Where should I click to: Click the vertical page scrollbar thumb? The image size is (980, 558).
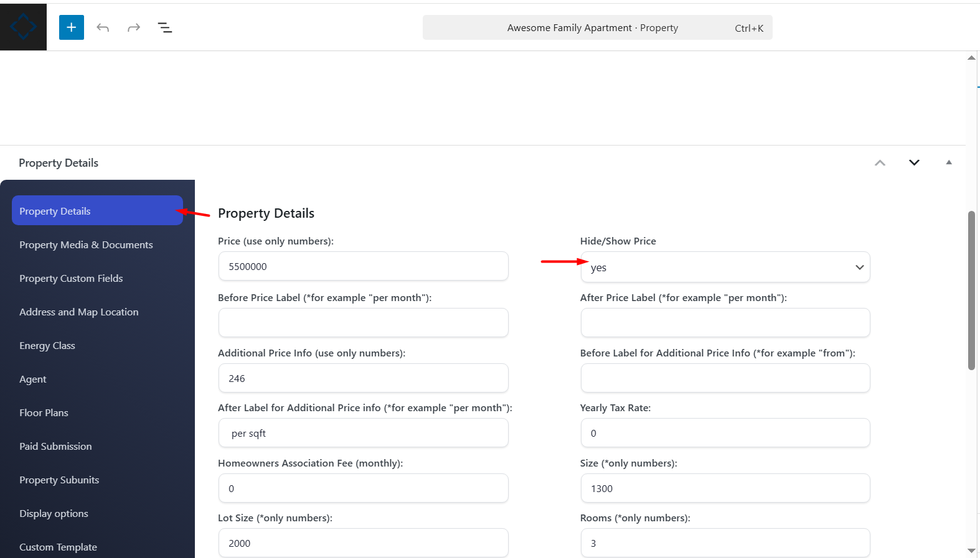click(971, 291)
